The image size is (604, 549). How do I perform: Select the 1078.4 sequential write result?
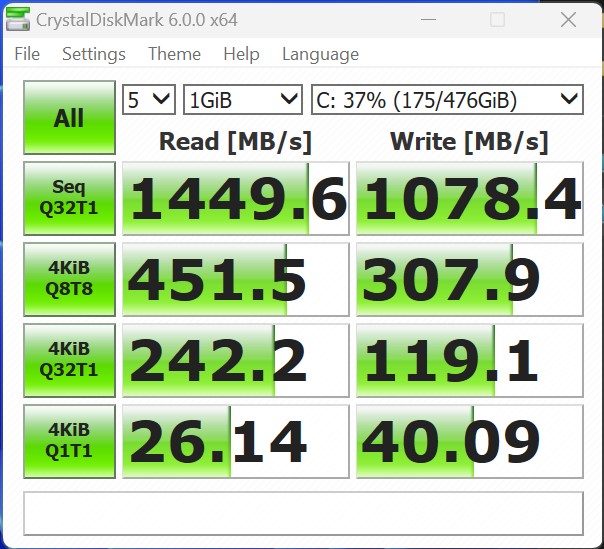pos(470,198)
